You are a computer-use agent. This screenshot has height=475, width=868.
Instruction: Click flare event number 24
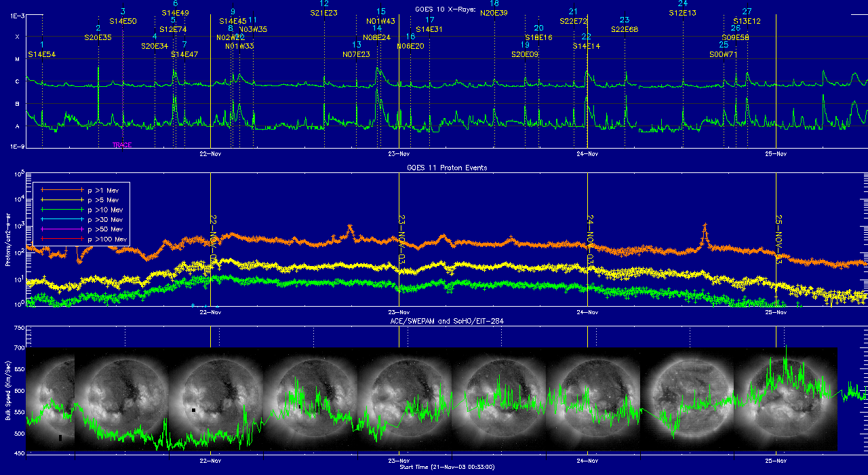coord(682,3)
